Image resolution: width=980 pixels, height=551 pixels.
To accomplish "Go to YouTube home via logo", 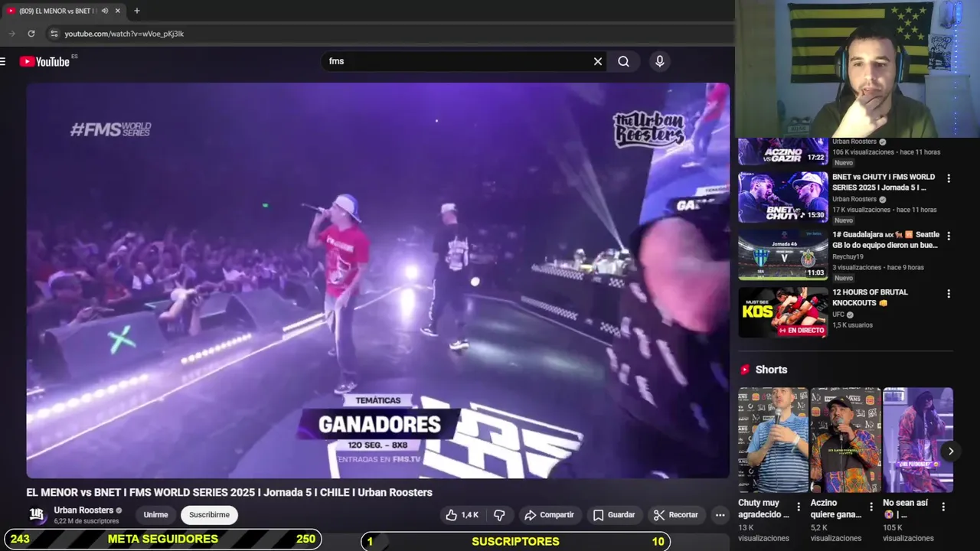I will point(44,61).
